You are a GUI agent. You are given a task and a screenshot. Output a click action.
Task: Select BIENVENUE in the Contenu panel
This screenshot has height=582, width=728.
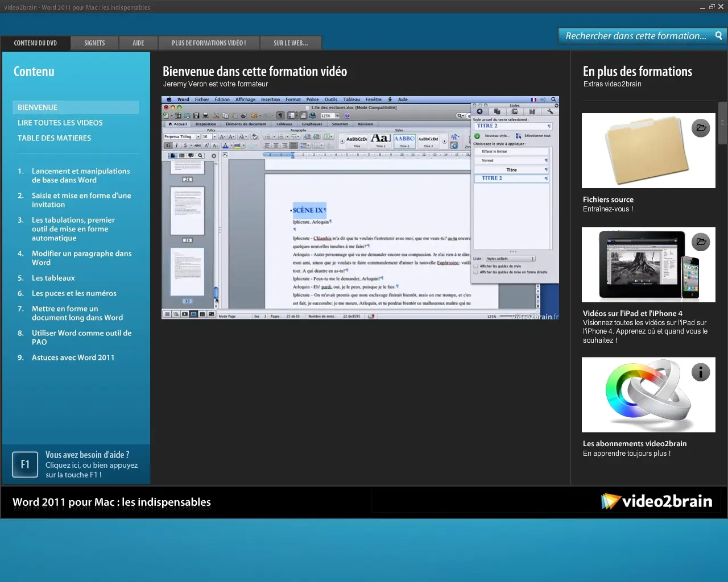[76, 107]
